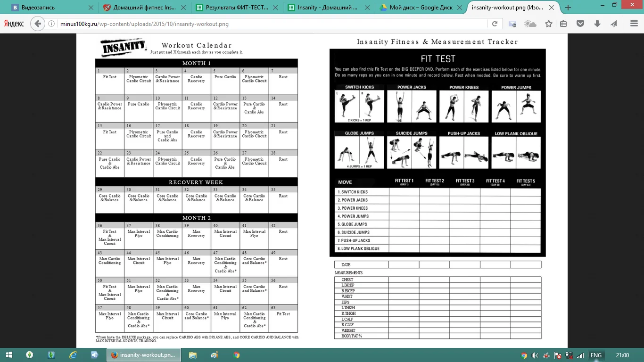Click the mail envelope toolbar icon
The height and width of the screenshot is (362, 644).
click(512, 24)
